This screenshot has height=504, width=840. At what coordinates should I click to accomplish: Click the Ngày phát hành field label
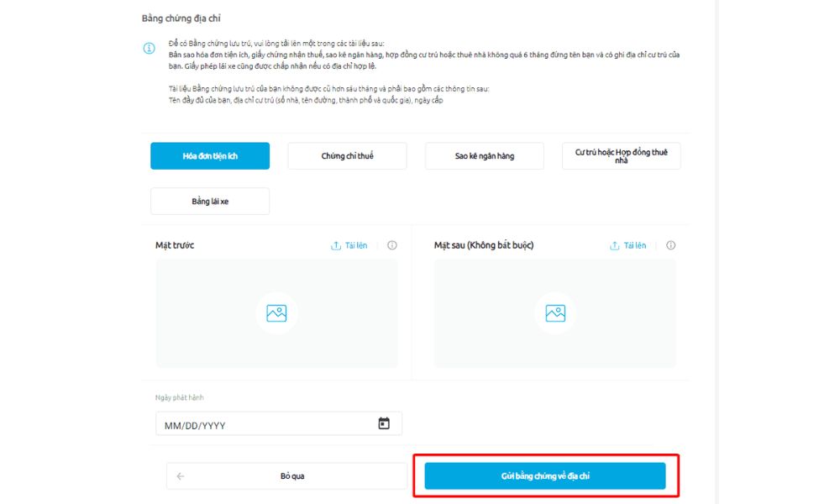[x=180, y=397]
